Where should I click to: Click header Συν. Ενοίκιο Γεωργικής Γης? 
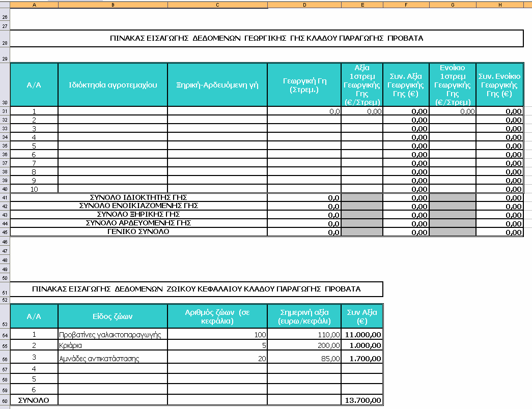click(500, 85)
